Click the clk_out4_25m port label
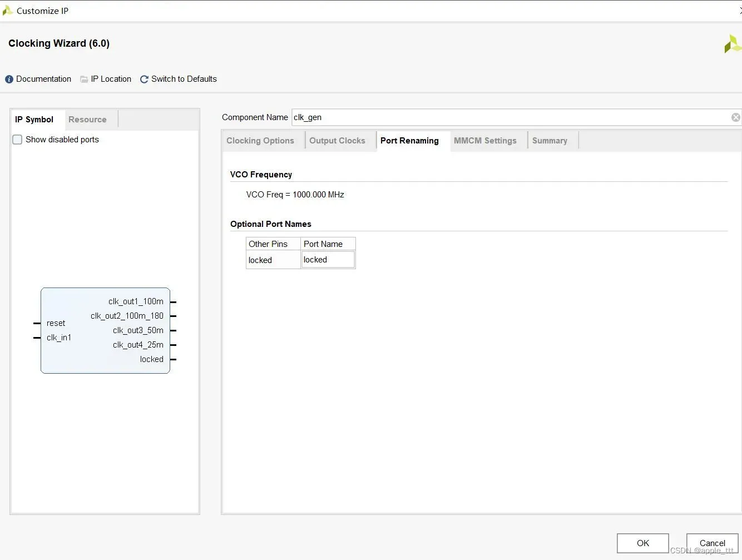742x560 pixels. (138, 345)
